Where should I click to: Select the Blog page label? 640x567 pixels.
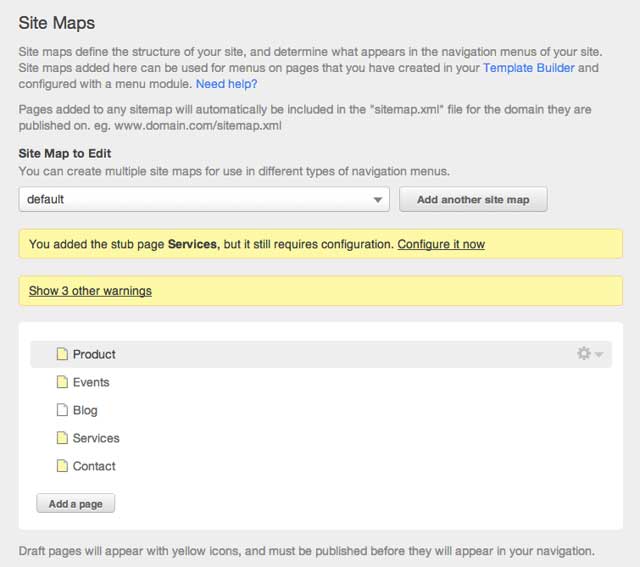click(x=85, y=410)
